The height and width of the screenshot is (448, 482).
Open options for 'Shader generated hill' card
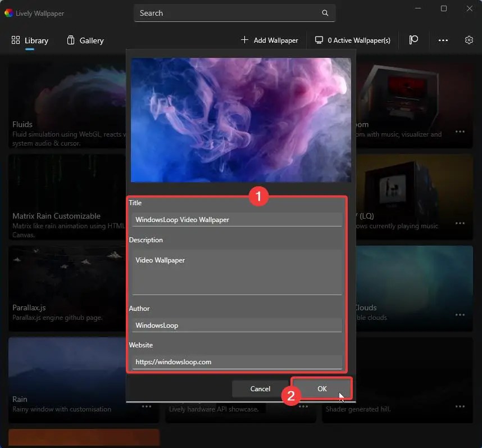pyautogui.click(x=460, y=406)
